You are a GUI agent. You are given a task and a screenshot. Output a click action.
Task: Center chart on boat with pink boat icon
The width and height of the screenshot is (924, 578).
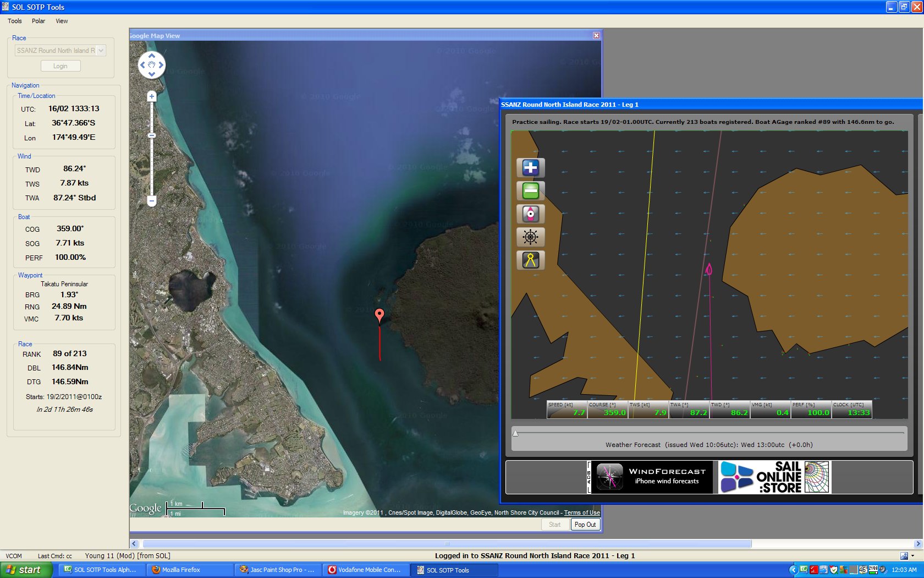pos(530,214)
